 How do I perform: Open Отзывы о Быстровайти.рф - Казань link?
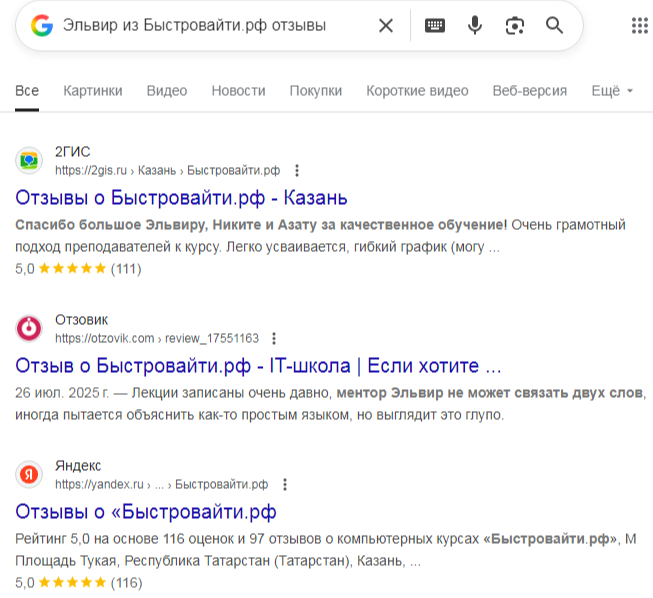point(181,195)
